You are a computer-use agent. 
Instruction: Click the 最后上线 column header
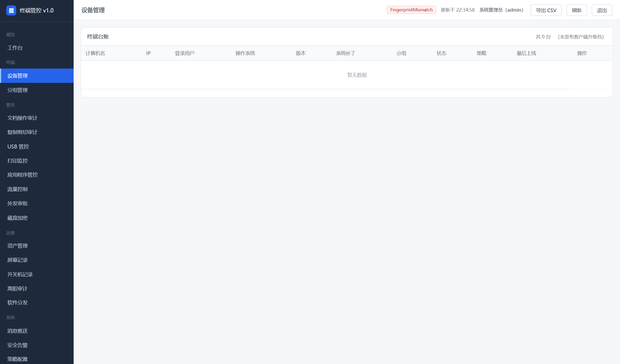[526, 53]
